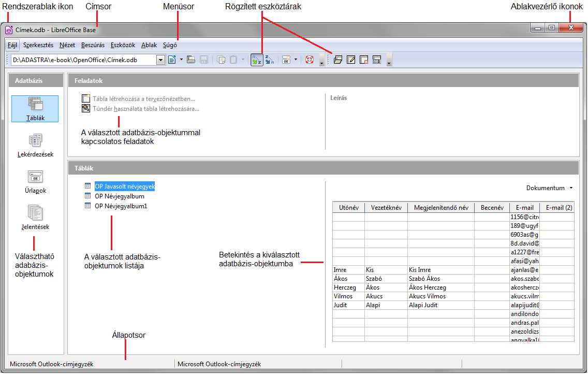588x374 pixels.
Task: Click the Open file folder icon
Action: click(191, 60)
